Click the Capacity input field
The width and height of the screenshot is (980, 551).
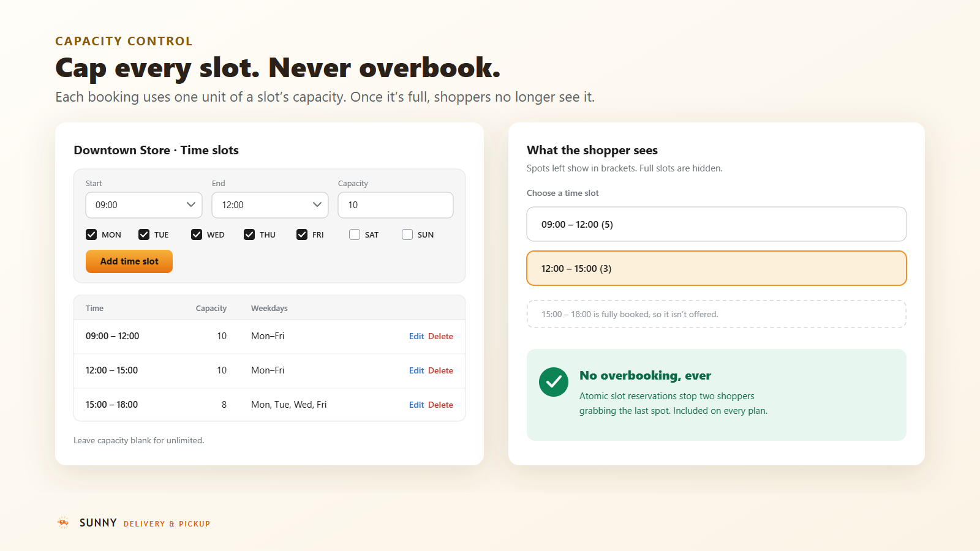tap(396, 205)
